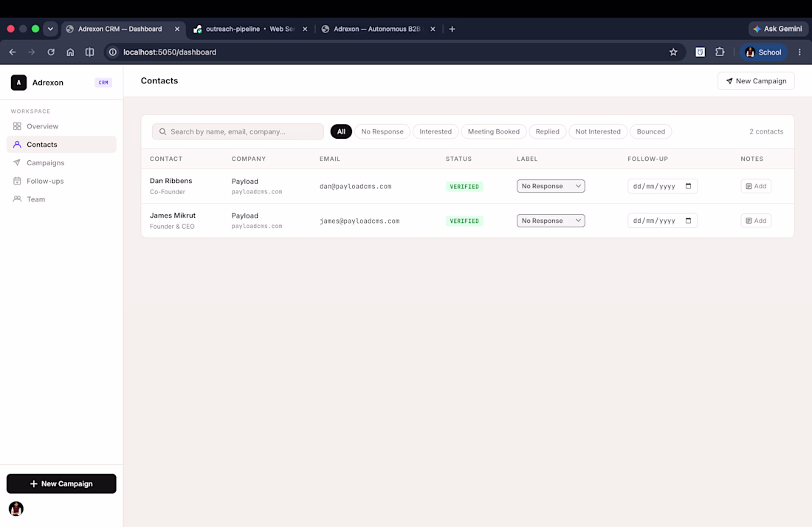This screenshot has height=527, width=812.
Task: Filter by Bounced chip
Action: (651, 131)
